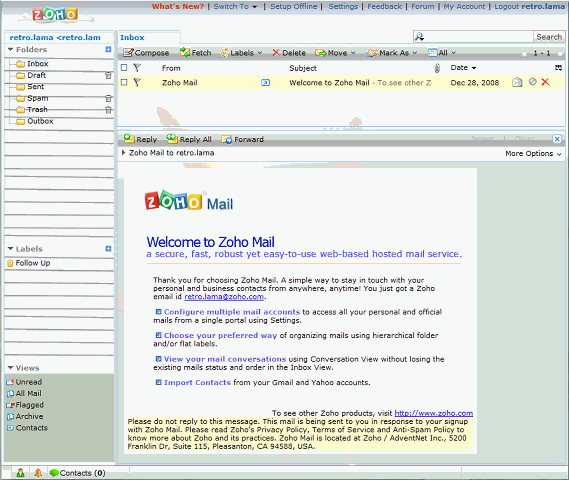The height and width of the screenshot is (480, 569).
Task: Empty the Trash folder via the bin icon
Action: (108, 110)
